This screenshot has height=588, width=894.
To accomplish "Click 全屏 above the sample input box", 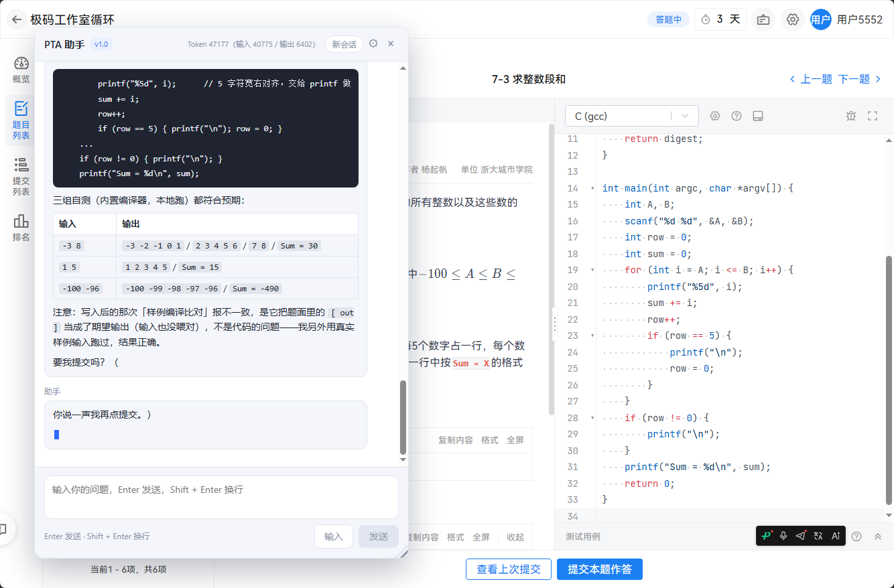I will coord(515,440).
